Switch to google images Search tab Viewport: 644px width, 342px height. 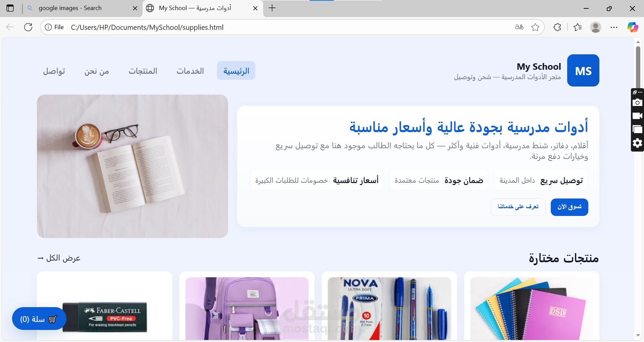[x=82, y=8]
